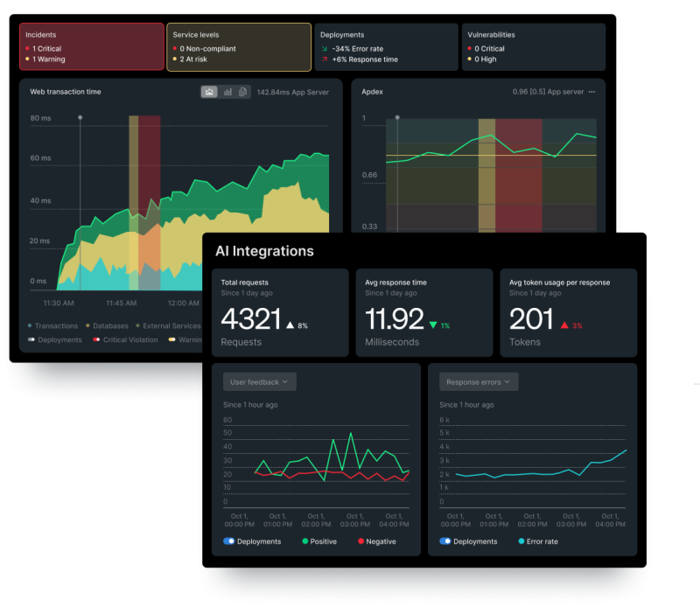Click the orange High vulnerability status icon
Image resolution: width=700 pixels, height=607 pixels.
(x=469, y=59)
